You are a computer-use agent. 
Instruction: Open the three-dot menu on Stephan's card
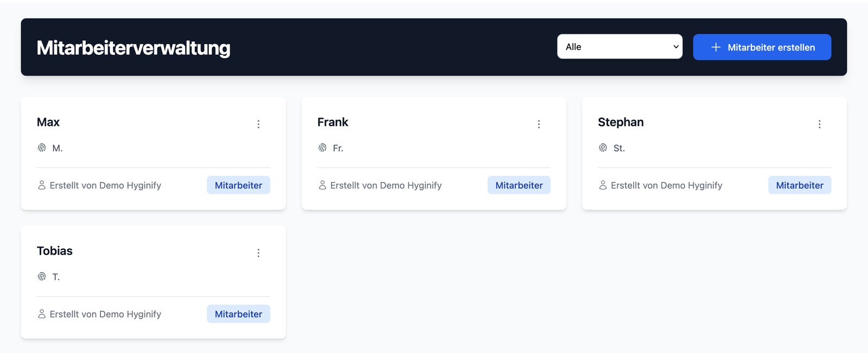coord(819,124)
